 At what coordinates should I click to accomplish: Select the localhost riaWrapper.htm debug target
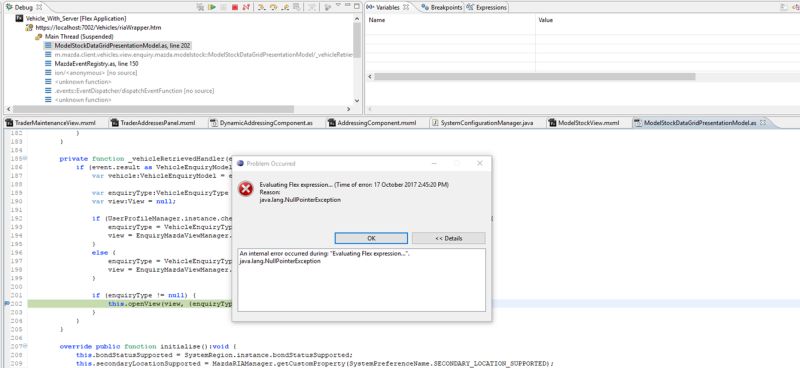pos(98,28)
